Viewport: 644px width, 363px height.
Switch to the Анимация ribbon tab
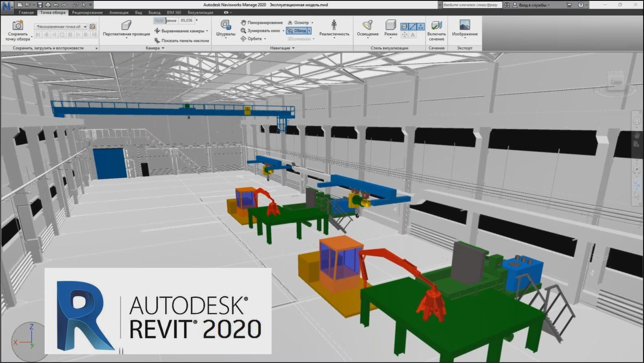pyautogui.click(x=119, y=13)
